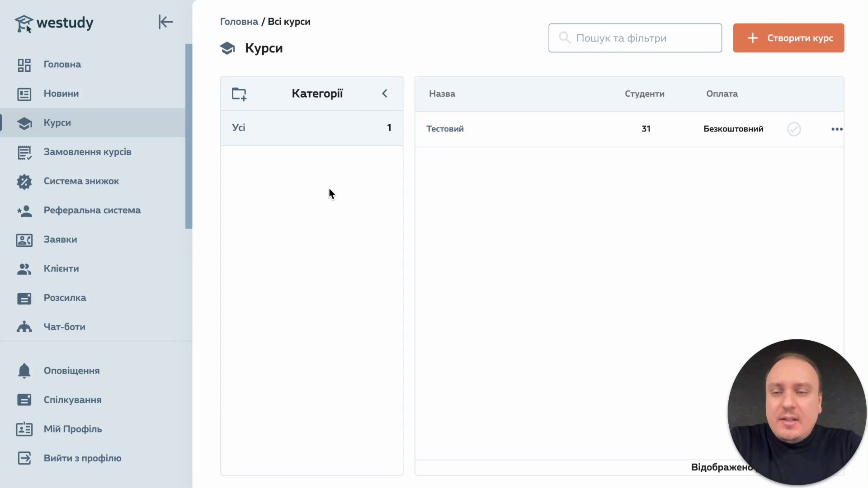Click the Оповіщення bell icon
Viewport: 868px width, 488px height.
(x=24, y=371)
